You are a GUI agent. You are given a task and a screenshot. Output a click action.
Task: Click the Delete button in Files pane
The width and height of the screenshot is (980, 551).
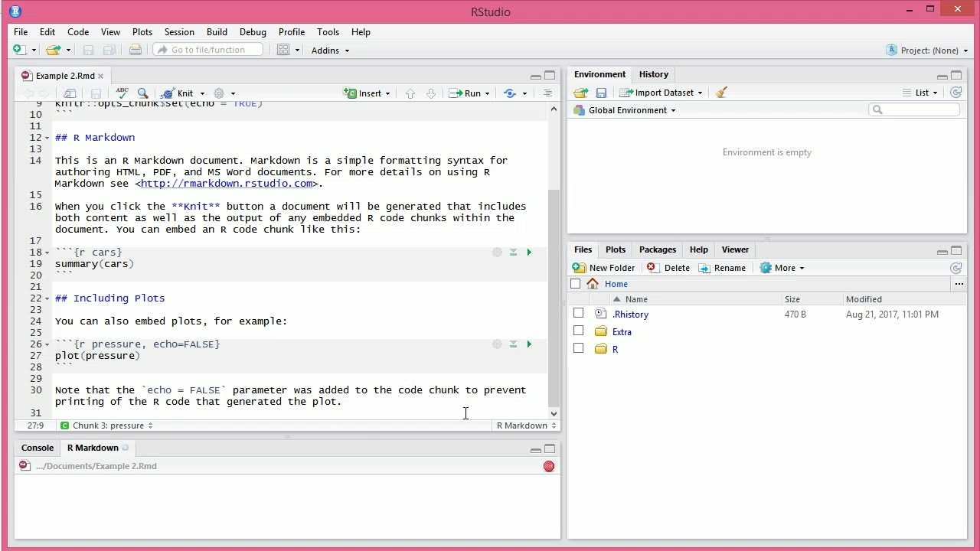[x=668, y=268]
